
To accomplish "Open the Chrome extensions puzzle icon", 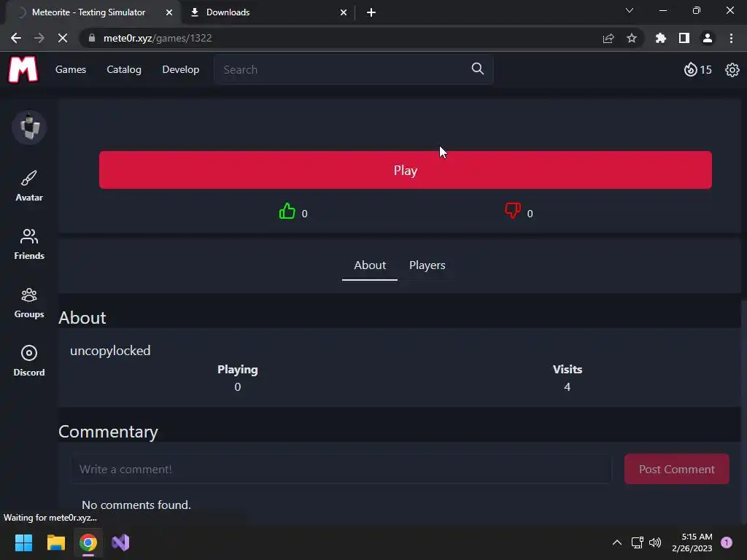I will [661, 38].
